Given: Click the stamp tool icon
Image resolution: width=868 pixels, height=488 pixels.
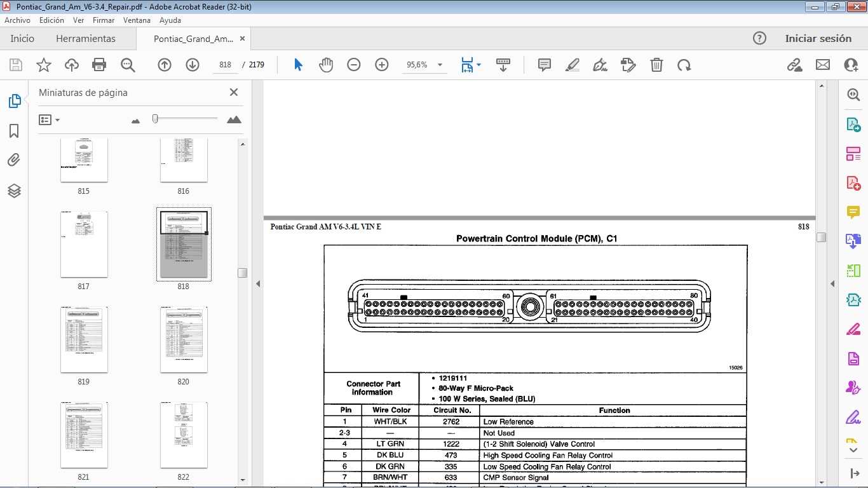Looking at the screenshot, I should click(x=628, y=65).
